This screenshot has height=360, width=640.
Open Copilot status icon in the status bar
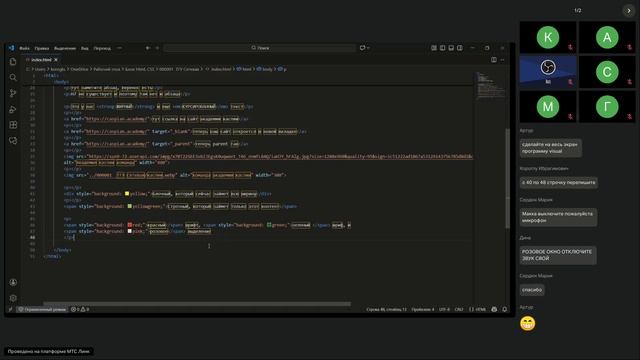(494, 309)
